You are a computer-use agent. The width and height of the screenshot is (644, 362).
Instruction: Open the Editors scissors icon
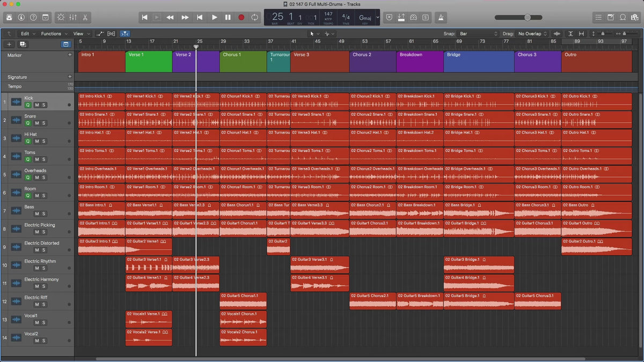point(85,17)
